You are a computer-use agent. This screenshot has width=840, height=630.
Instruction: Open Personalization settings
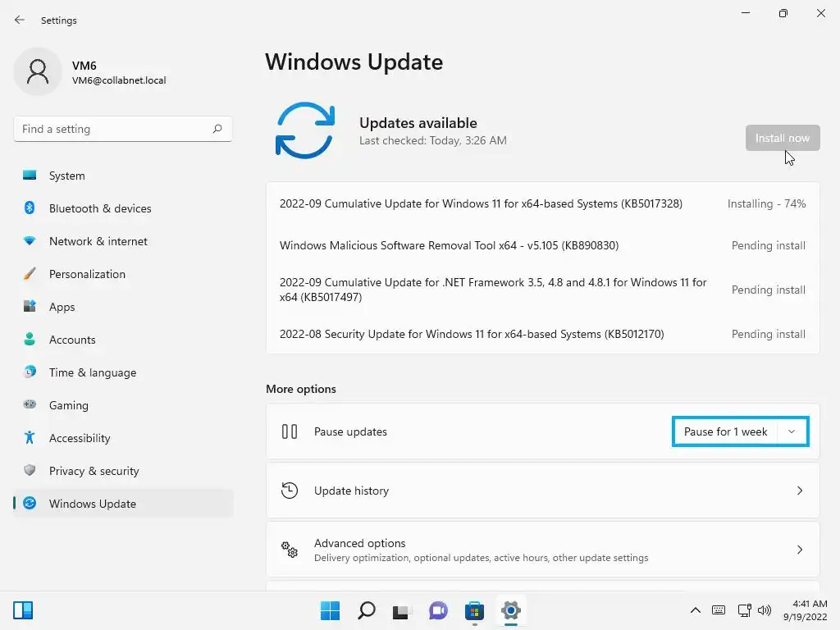click(x=123, y=274)
